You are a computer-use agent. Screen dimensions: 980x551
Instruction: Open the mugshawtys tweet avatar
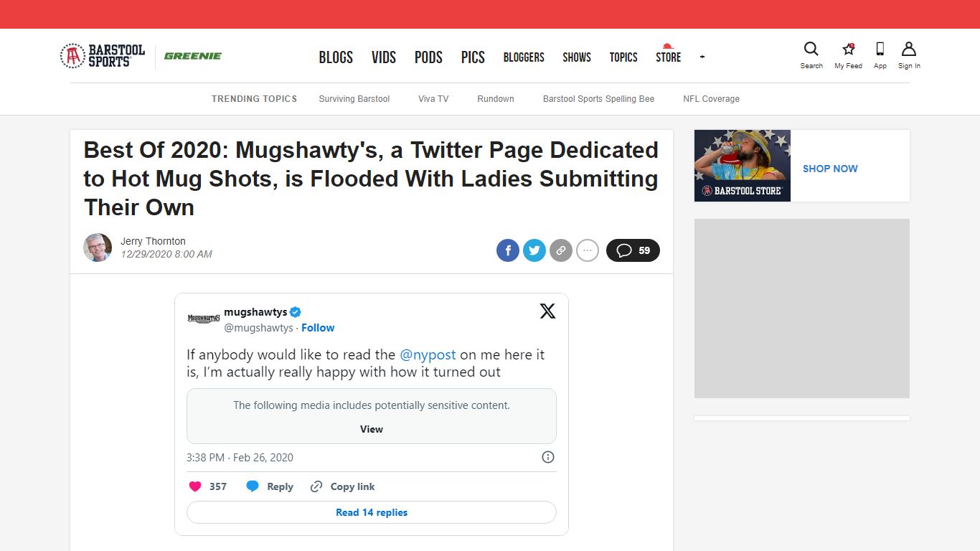[204, 319]
